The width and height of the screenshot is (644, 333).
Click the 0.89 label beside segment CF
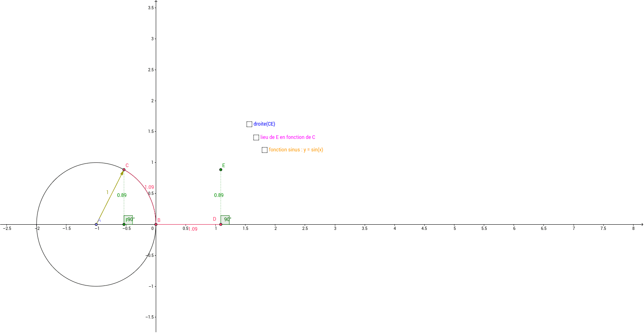[122, 195]
